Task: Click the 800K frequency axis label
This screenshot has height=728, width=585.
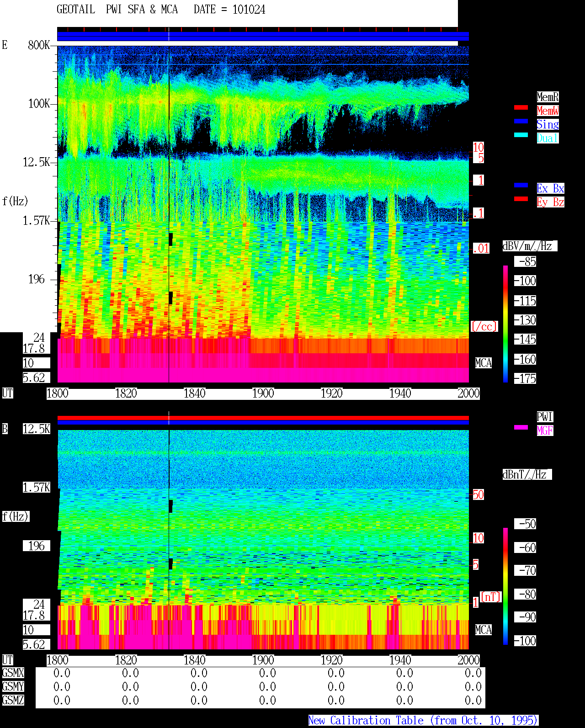Action: (39, 45)
